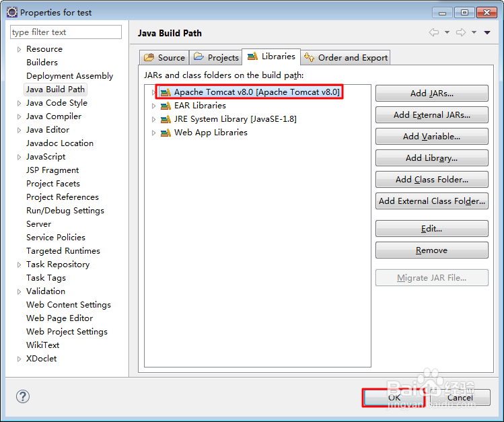
Task: Expand the Web App Libraries node
Action: pos(153,133)
